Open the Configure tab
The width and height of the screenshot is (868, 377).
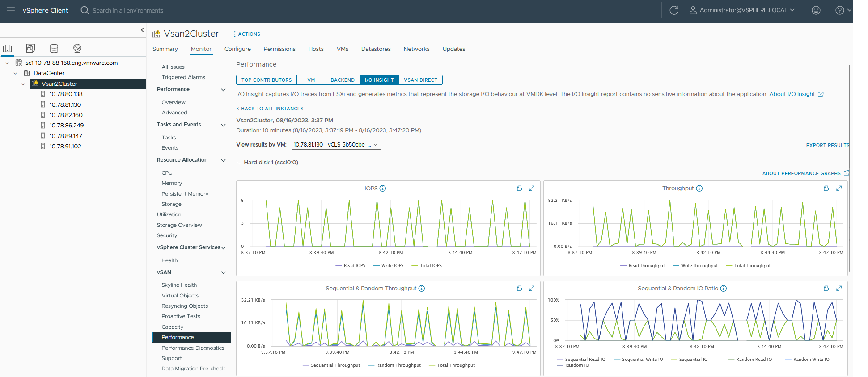point(237,49)
